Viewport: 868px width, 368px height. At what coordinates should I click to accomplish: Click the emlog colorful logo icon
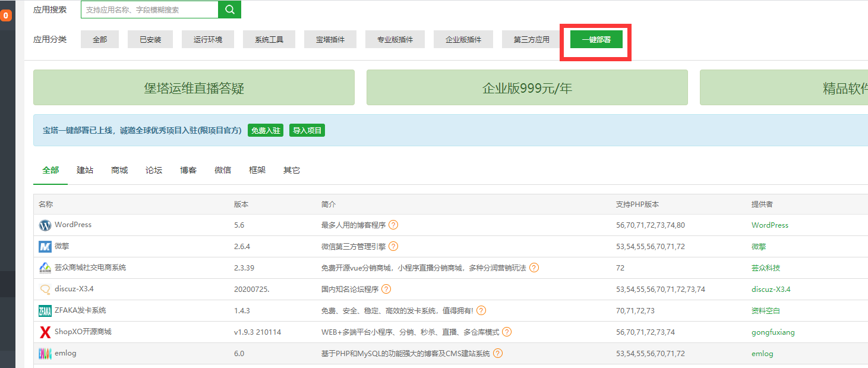click(45, 354)
